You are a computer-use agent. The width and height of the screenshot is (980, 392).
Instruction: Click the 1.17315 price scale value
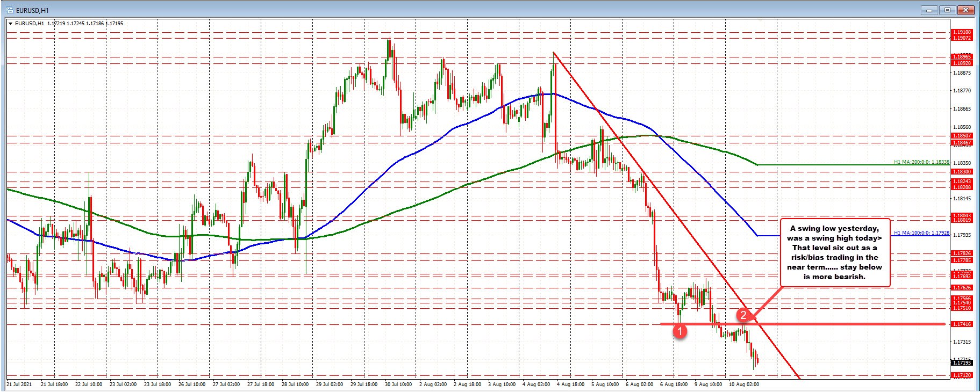962,342
